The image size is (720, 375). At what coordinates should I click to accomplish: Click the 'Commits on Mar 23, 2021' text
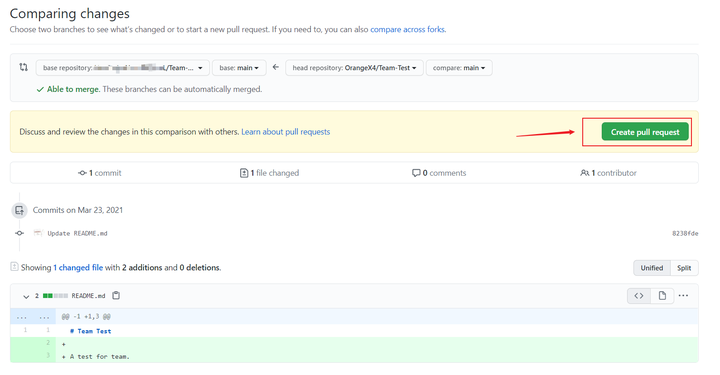coord(78,210)
